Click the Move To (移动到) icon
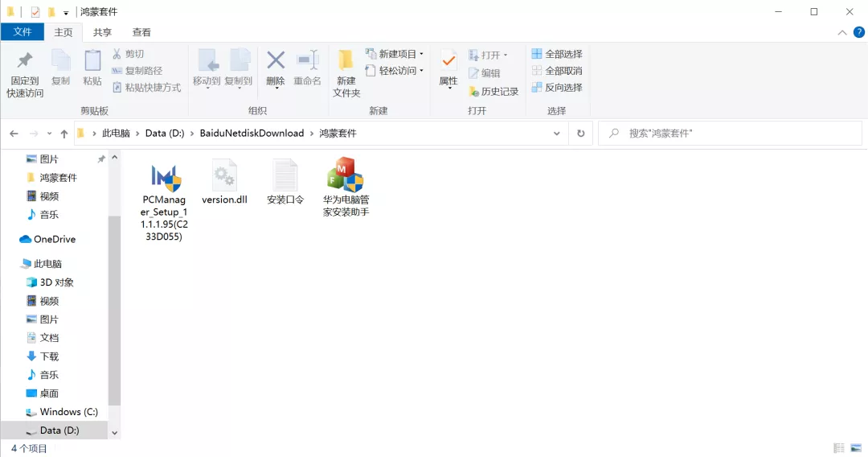Screen dimensions: 868x457 click(207, 61)
